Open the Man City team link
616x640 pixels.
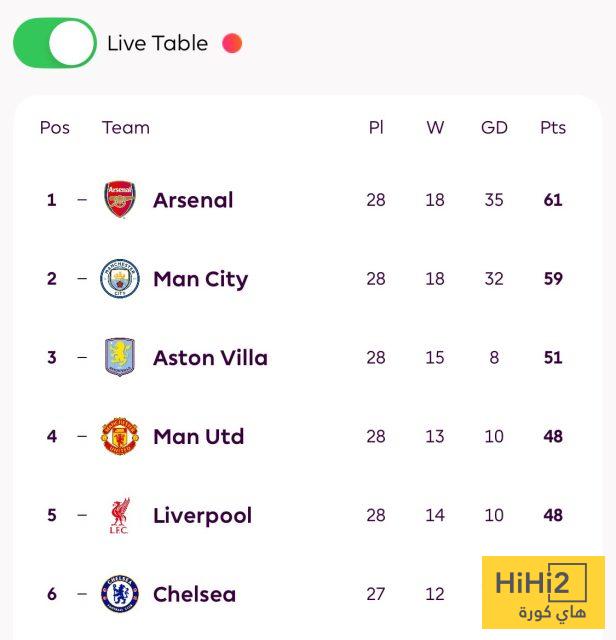pyautogui.click(x=200, y=279)
